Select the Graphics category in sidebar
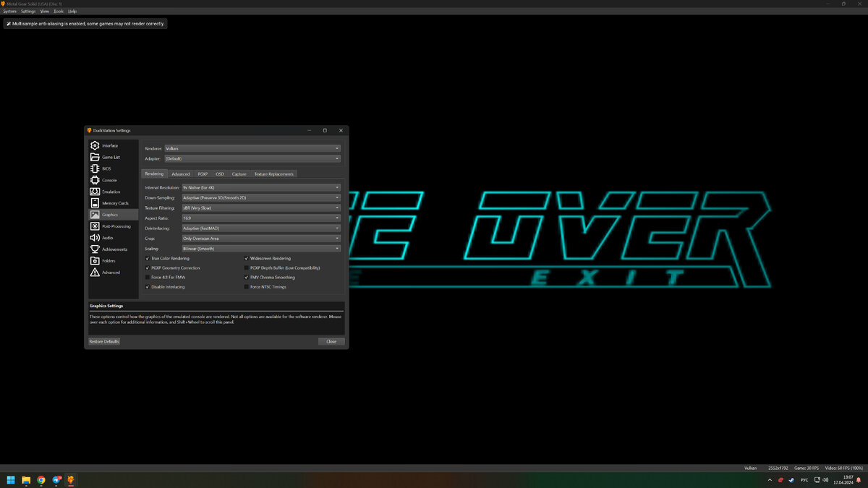The image size is (868, 488). coord(113,215)
